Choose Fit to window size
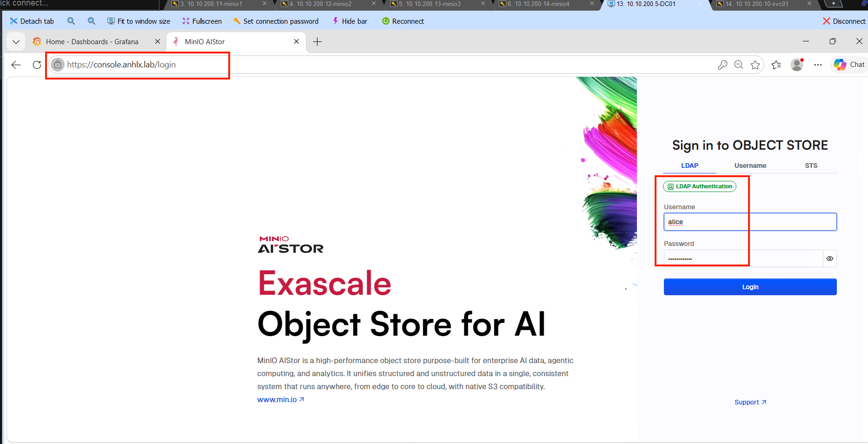Viewport: 868px width, 444px height. [x=139, y=21]
